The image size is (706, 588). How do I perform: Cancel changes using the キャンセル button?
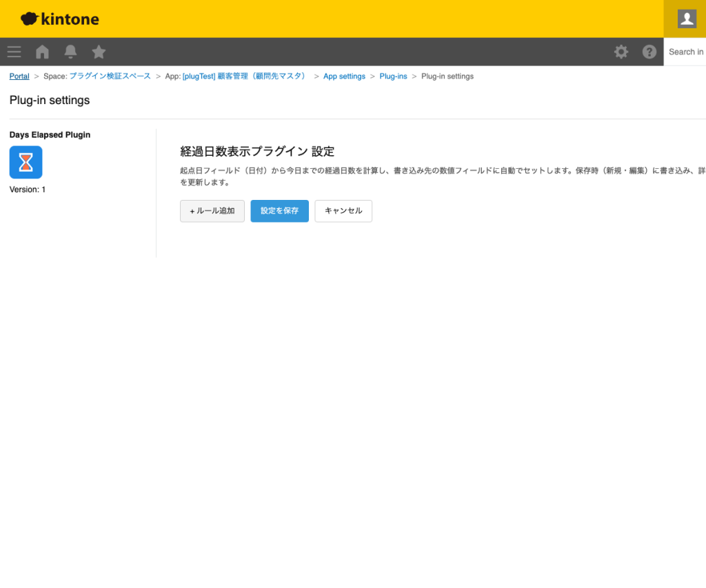tap(343, 211)
